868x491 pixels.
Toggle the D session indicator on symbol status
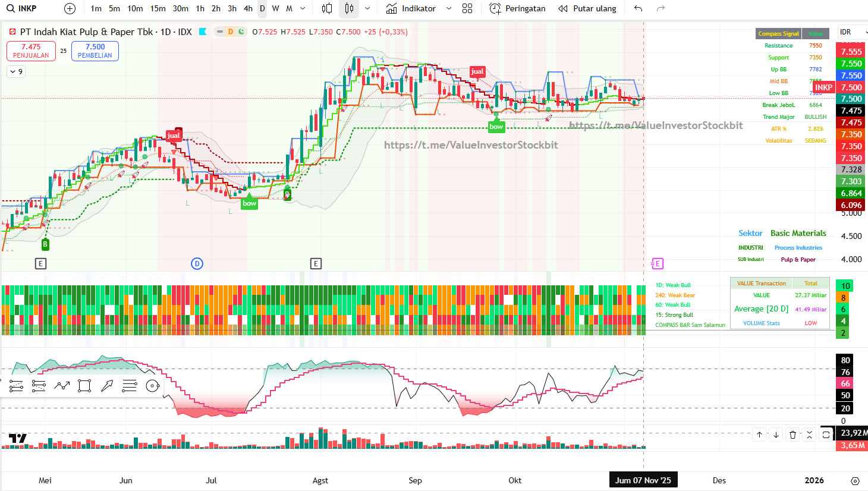point(231,32)
